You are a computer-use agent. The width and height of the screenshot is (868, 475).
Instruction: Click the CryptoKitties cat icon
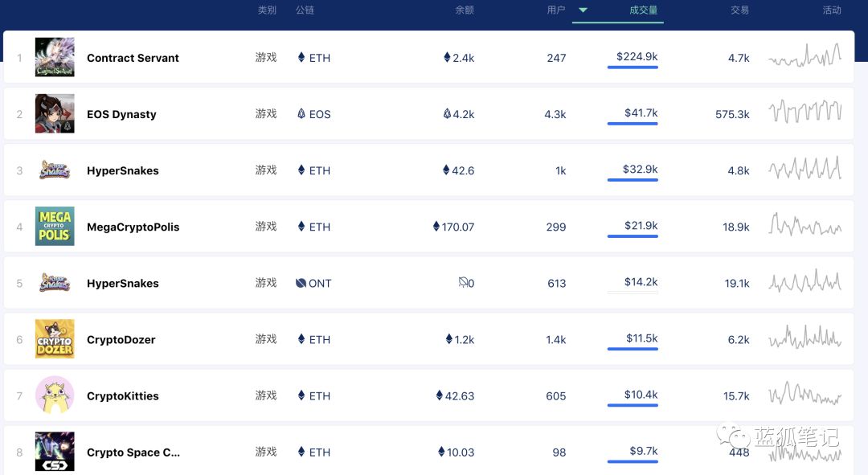point(55,395)
